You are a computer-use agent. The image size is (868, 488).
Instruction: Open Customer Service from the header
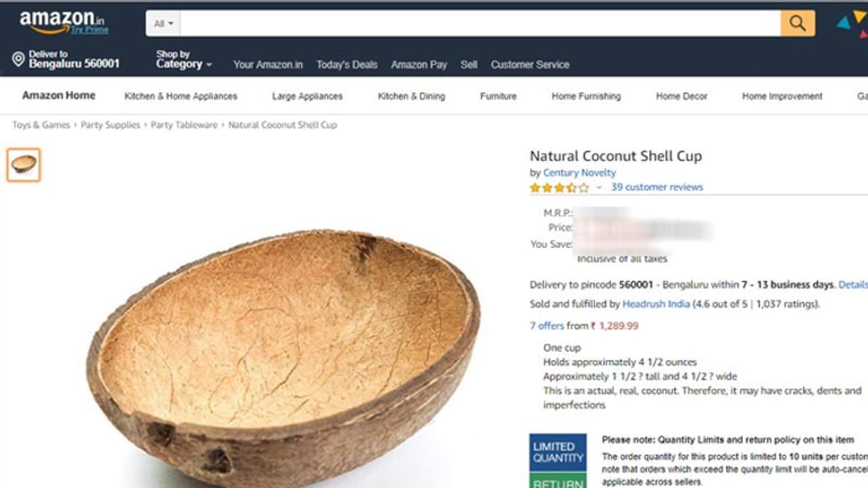(x=530, y=64)
